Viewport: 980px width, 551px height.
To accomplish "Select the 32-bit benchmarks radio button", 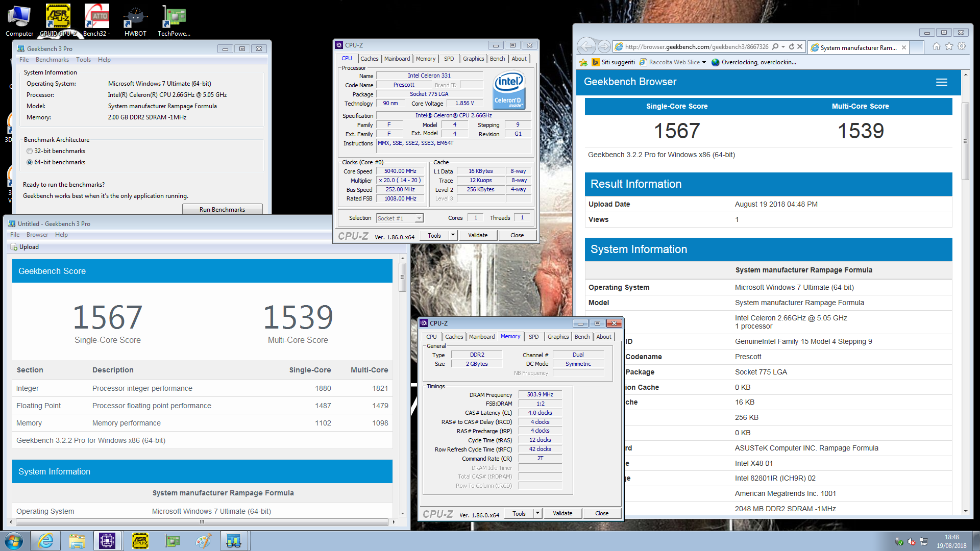I will [30, 151].
